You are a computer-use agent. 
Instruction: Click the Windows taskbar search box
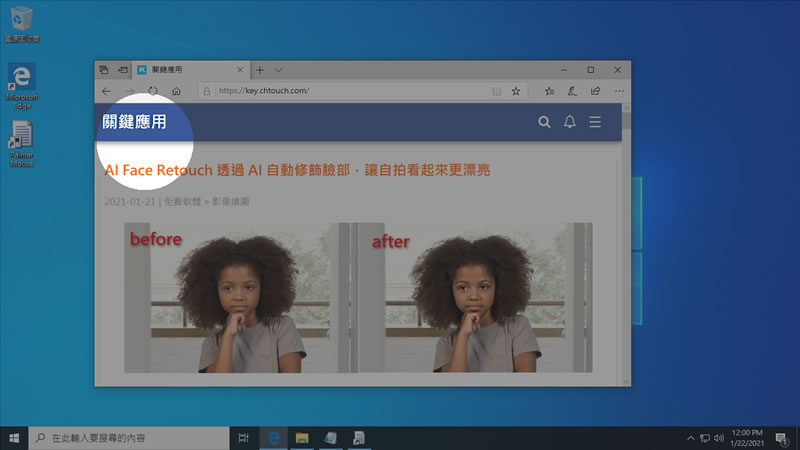tap(130, 438)
